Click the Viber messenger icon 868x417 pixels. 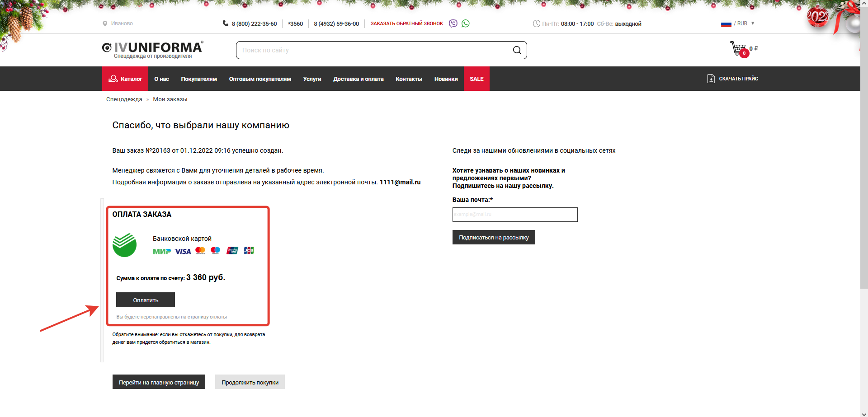tap(453, 23)
